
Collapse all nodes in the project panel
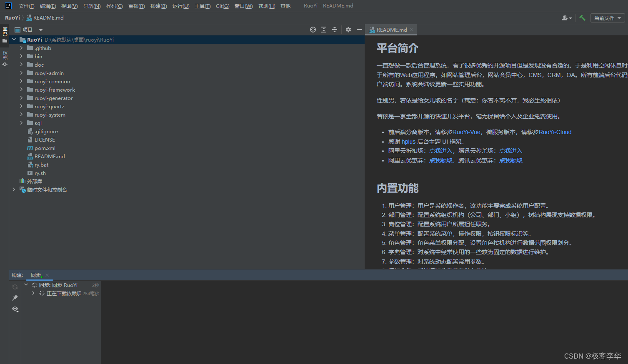click(335, 30)
